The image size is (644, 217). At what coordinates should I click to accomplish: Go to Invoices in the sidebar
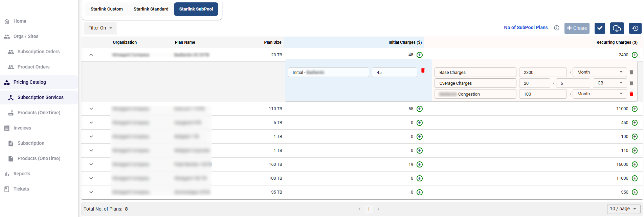pyautogui.click(x=22, y=128)
